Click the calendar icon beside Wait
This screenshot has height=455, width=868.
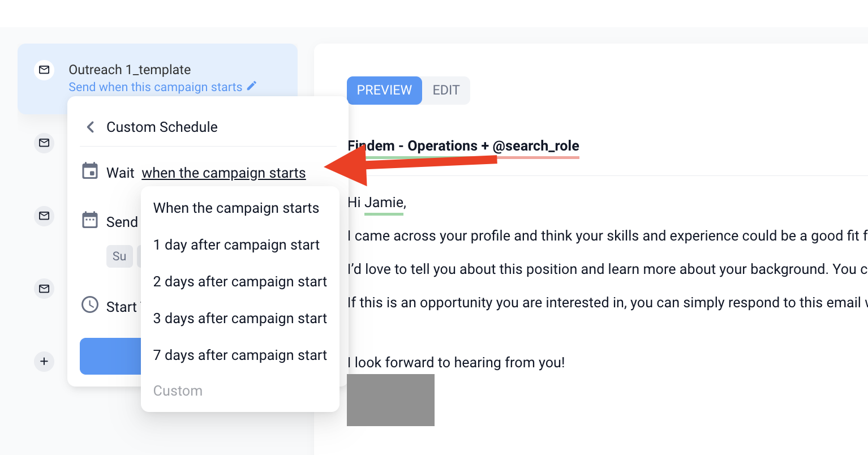coord(90,171)
